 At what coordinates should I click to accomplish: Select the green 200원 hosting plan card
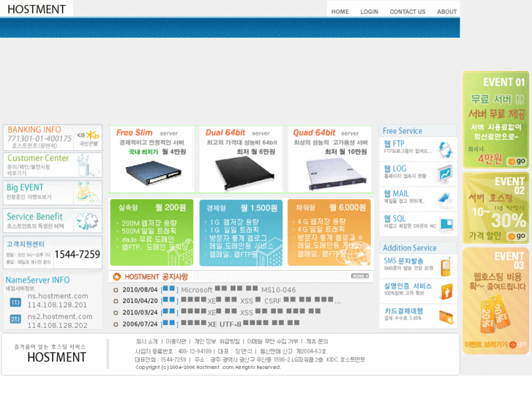pos(151,232)
